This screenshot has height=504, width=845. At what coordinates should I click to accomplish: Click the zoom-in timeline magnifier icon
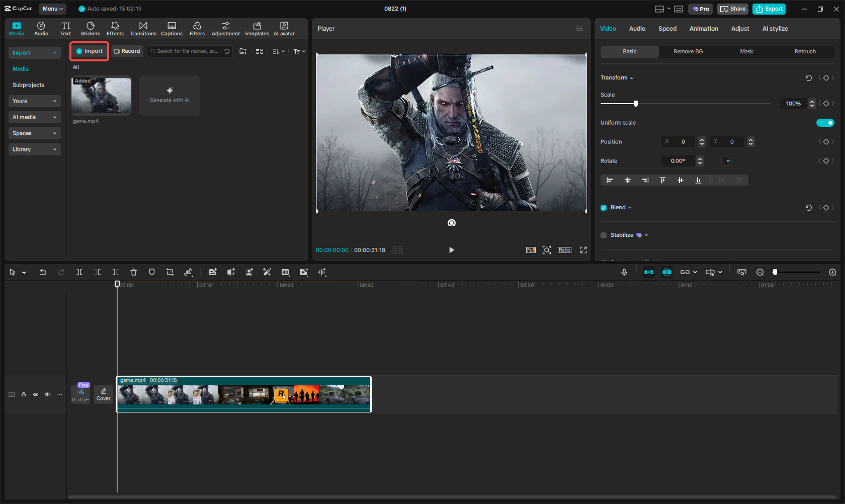coord(832,272)
